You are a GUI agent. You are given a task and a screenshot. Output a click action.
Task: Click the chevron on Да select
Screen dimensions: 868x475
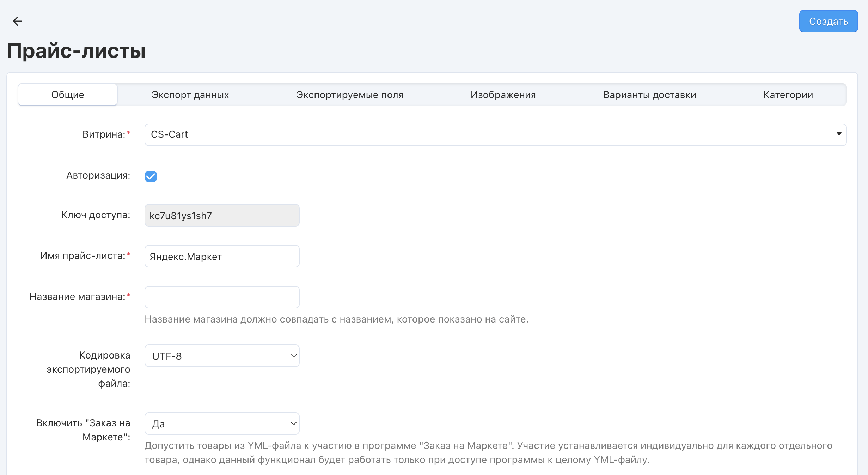[293, 423]
